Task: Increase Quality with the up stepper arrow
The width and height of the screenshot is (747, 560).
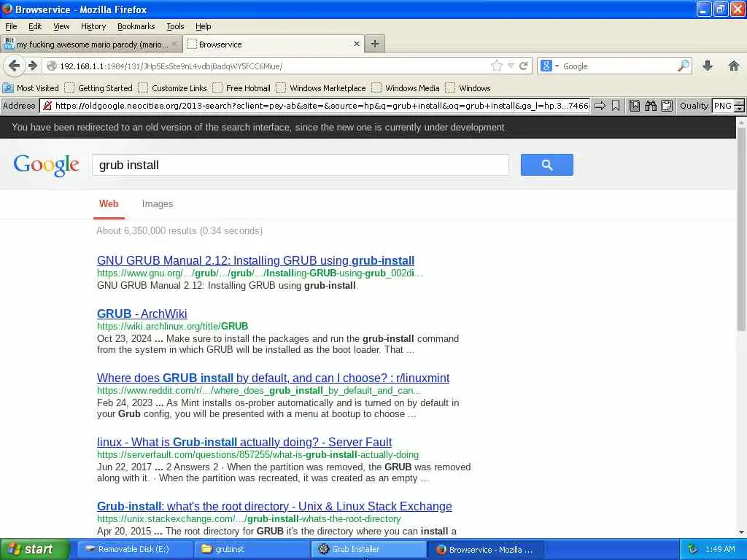Action: [740, 102]
